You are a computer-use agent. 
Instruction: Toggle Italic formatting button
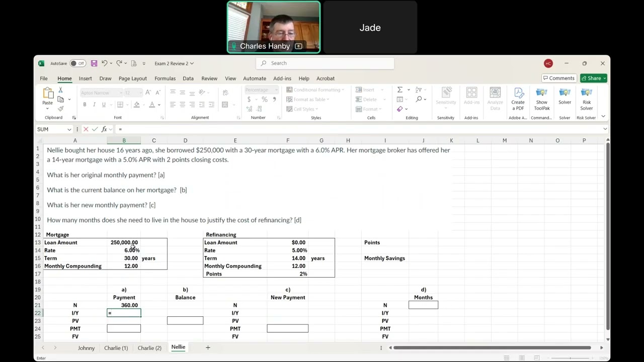94,105
